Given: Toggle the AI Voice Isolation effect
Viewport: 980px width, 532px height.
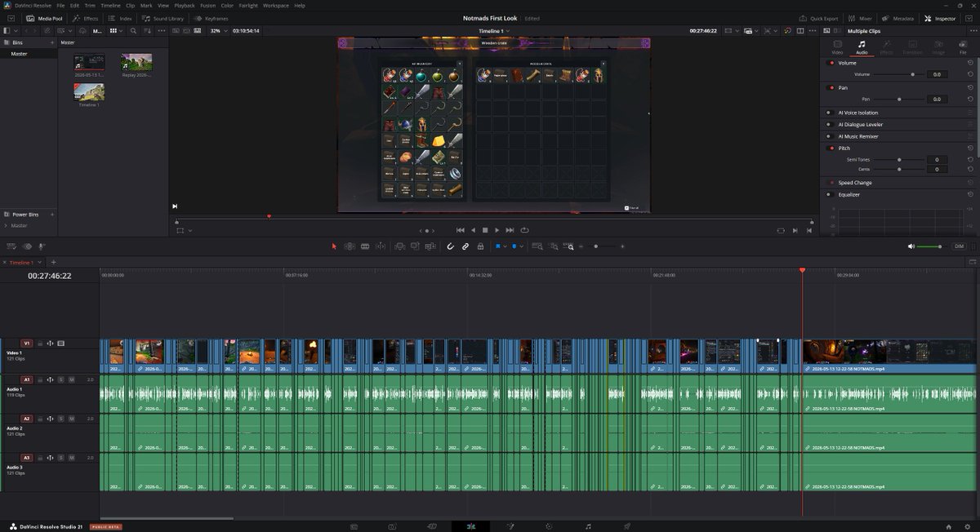Looking at the screenshot, I should click(x=828, y=113).
